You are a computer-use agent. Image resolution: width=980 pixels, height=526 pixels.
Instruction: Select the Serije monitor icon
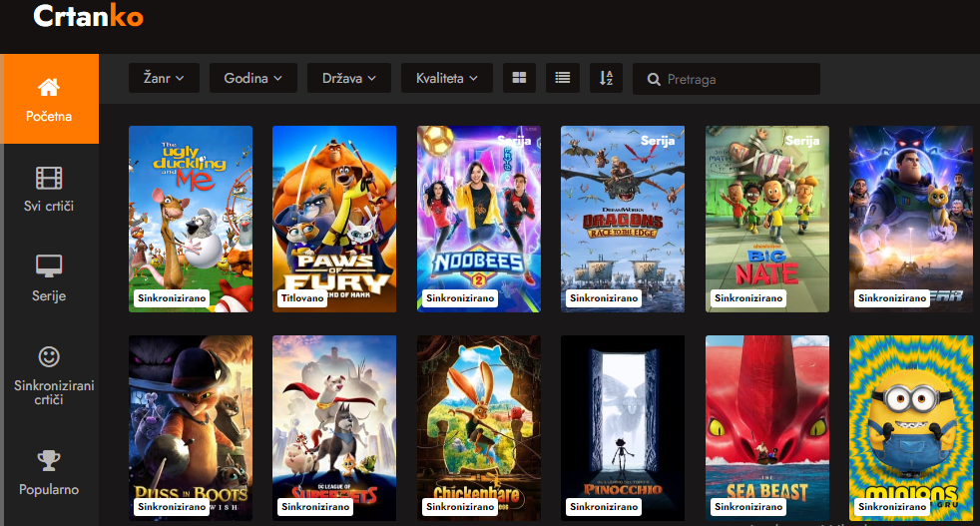[49, 266]
